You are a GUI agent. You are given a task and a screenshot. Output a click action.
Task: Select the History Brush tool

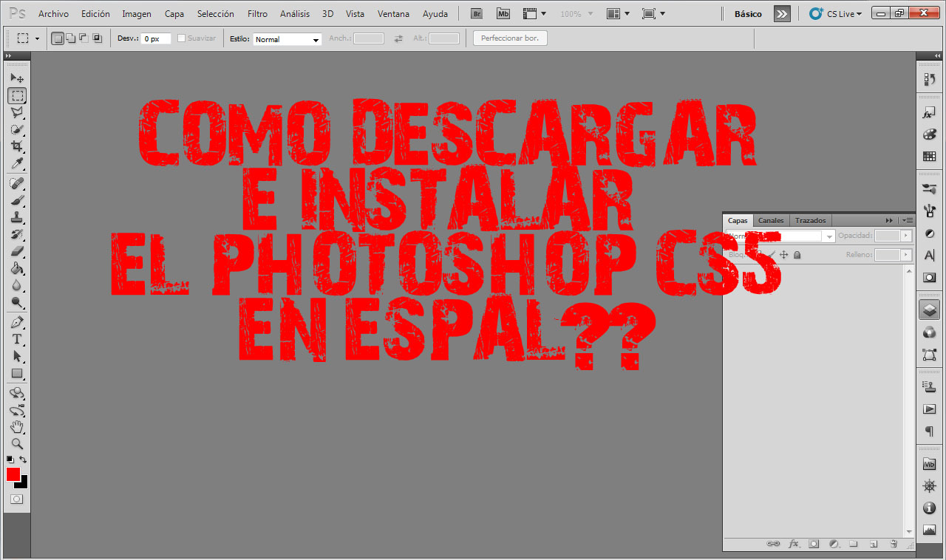[x=17, y=234]
